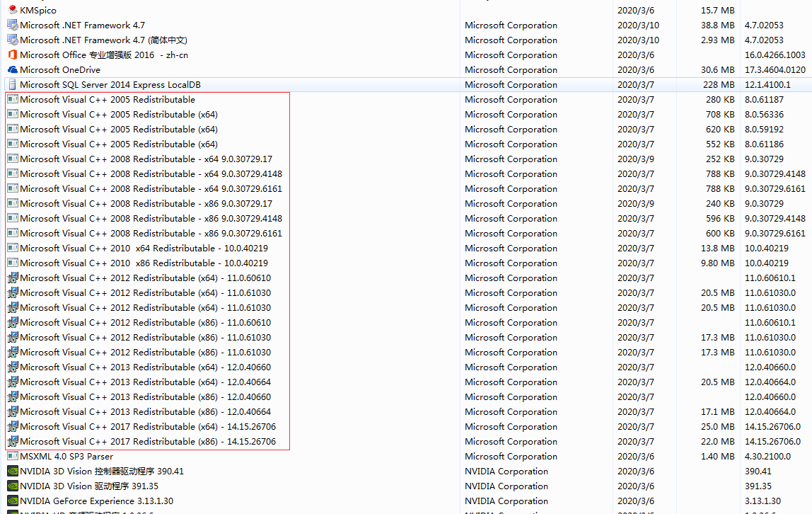The image size is (812, 514).
Task: Click icon of Visual C++ 2012 (x64) 11.0.60610
Action: [x=13, y=278]
